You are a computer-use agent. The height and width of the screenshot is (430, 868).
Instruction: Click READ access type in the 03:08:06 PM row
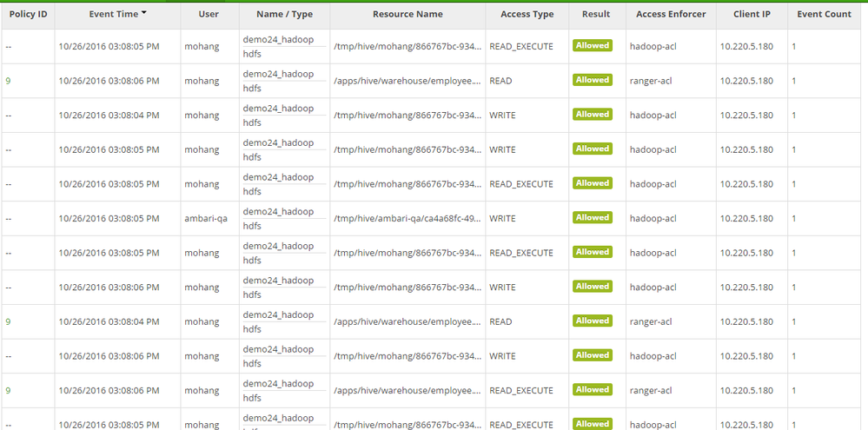500,81
